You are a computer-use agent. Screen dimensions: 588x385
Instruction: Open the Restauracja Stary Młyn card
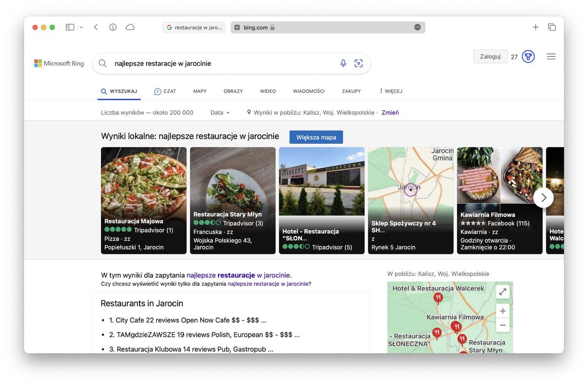coord(233,200)
